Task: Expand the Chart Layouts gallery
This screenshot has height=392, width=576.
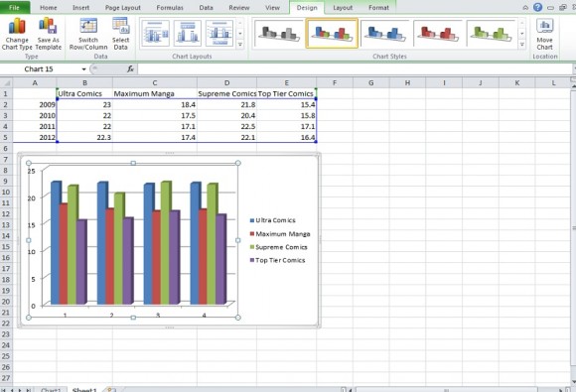Action: pyautogui.click(x=240, y=45)
